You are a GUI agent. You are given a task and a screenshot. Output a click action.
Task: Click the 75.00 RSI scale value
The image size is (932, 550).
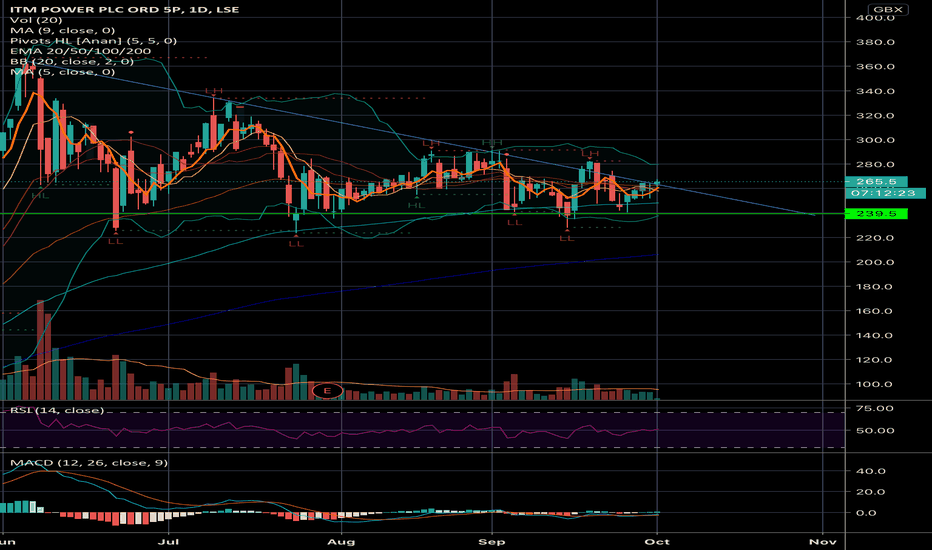pyautogui.click(x=875, y=408)
